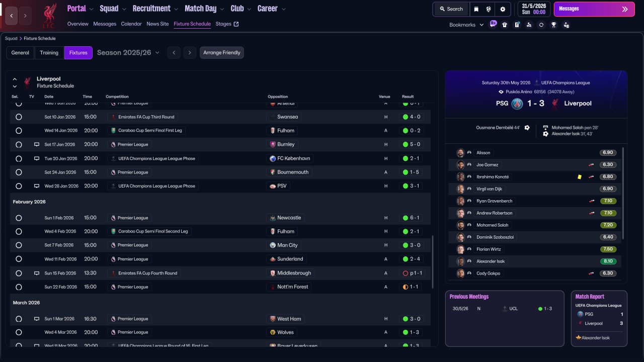644x362 pixels.
Task: Select the radio button for the Bournemouth fixture
Action: [19, 172]
